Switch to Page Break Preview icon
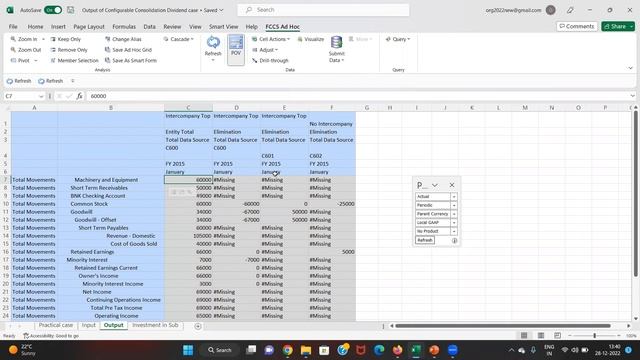 [558, 336]
